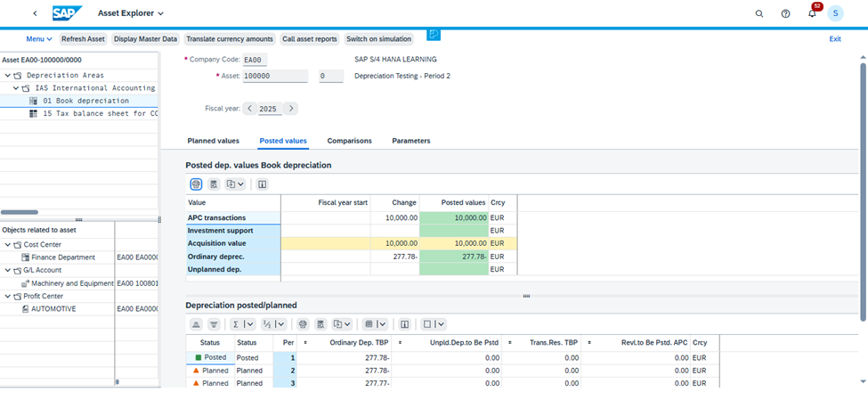Open export menu in Depreciation posted/planned toolbar

pyautogui.click(x=342, y=324)
